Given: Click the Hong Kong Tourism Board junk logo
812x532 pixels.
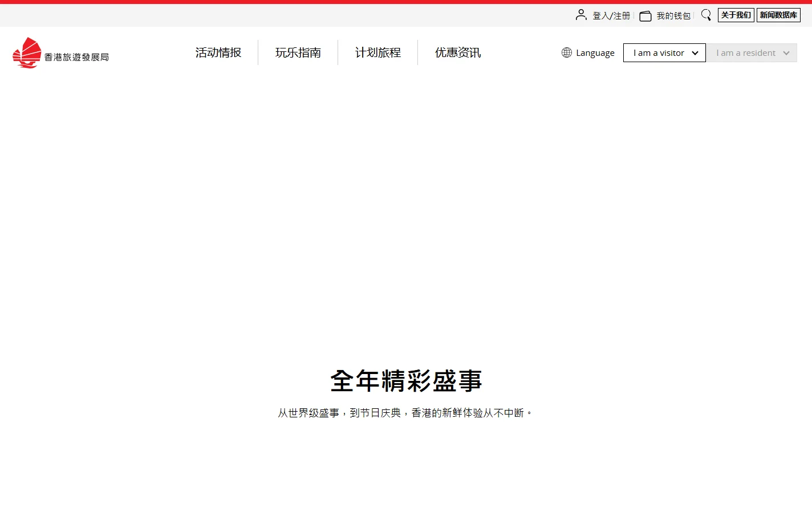Looking at the screenshot, I should [x=27, y=52].
